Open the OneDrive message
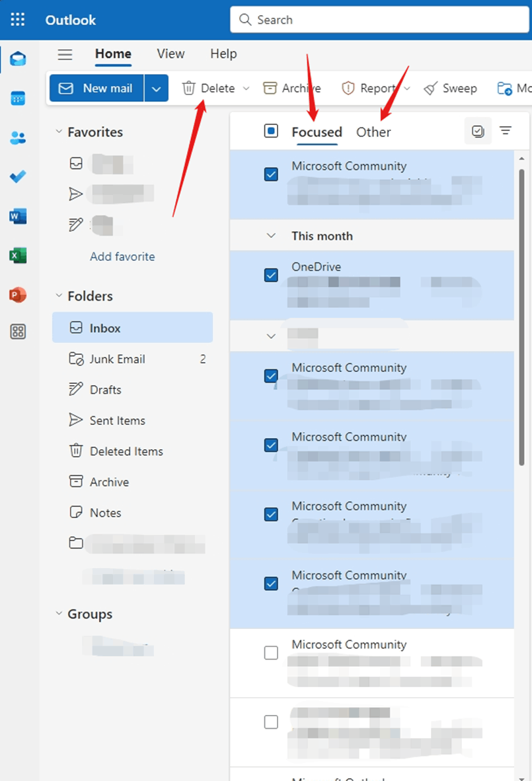The width and height of the screenshot is (532, 781). [x=371, y=285]
